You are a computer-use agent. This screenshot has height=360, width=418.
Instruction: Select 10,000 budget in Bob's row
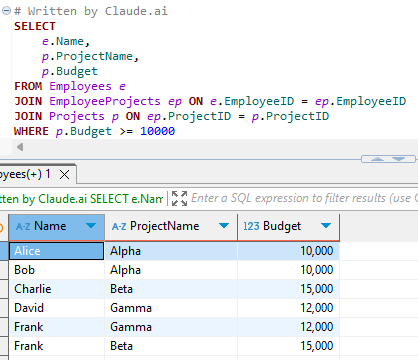[x=289, y=270]
